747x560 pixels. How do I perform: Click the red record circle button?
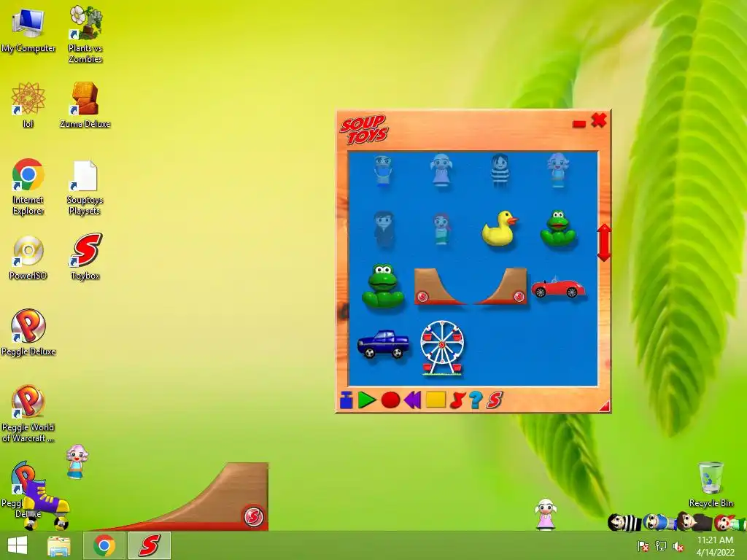[x=390, y=400]
